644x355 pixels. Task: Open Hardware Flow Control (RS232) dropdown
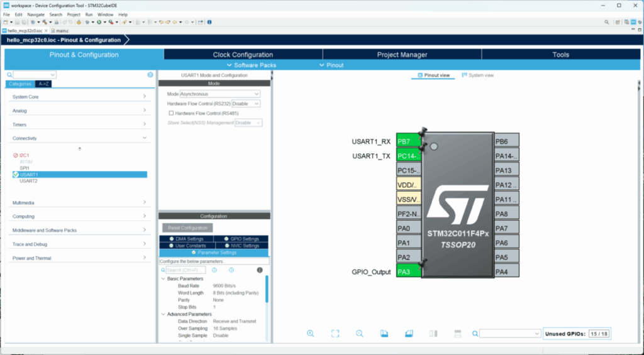[x=246, y=104]
